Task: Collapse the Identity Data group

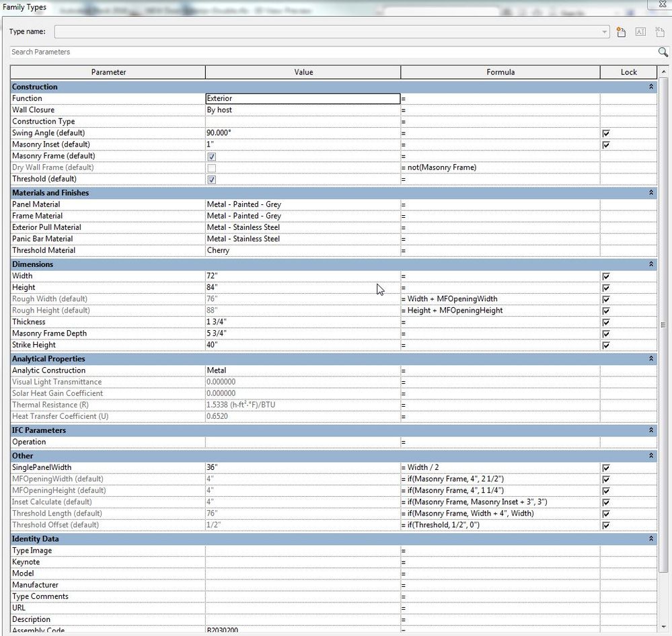Action: click(x=651, y=539)
